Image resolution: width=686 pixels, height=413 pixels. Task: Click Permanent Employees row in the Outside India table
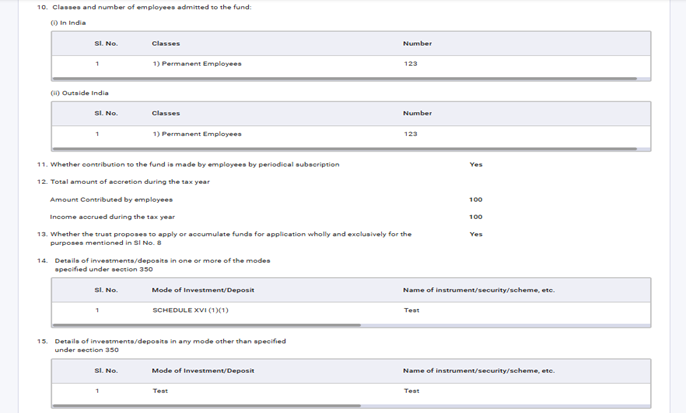pos(197,134)
